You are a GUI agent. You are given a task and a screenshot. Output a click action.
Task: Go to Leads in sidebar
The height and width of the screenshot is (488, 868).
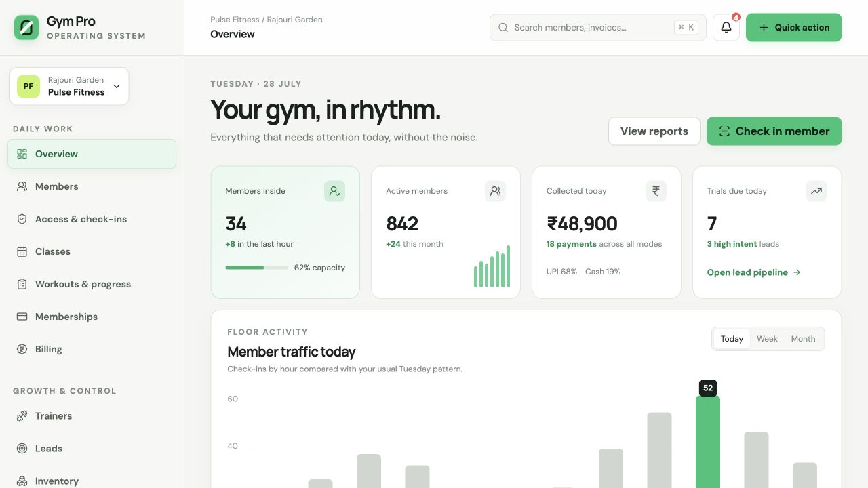point(92,449)
